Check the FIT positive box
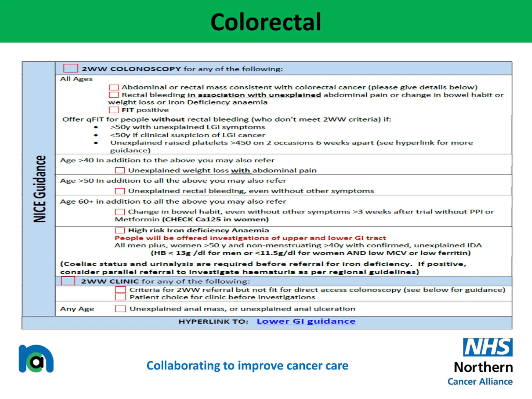This screenshot has width=532, height=399. point(113,110)
